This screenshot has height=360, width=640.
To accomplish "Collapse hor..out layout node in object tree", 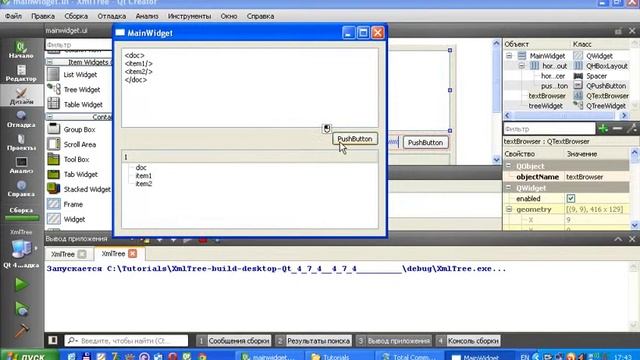I will [x=522, y=66].
